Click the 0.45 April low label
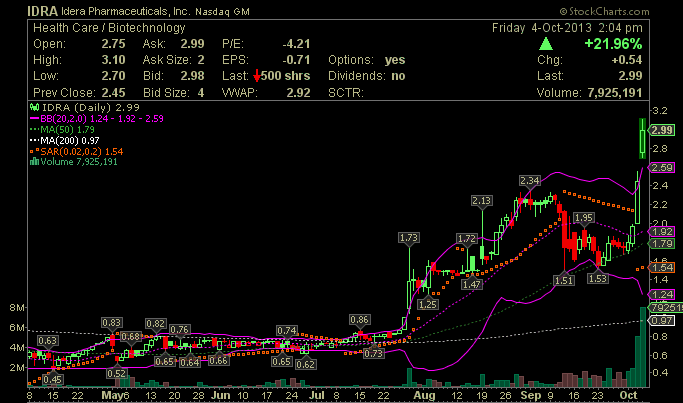The image size is (683, 403). tap(53, 379)
